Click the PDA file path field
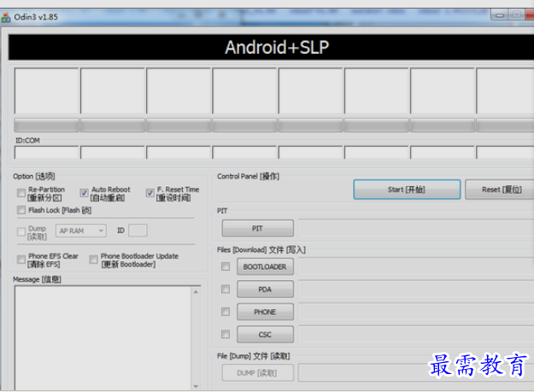534x392 pixels. 416,290
